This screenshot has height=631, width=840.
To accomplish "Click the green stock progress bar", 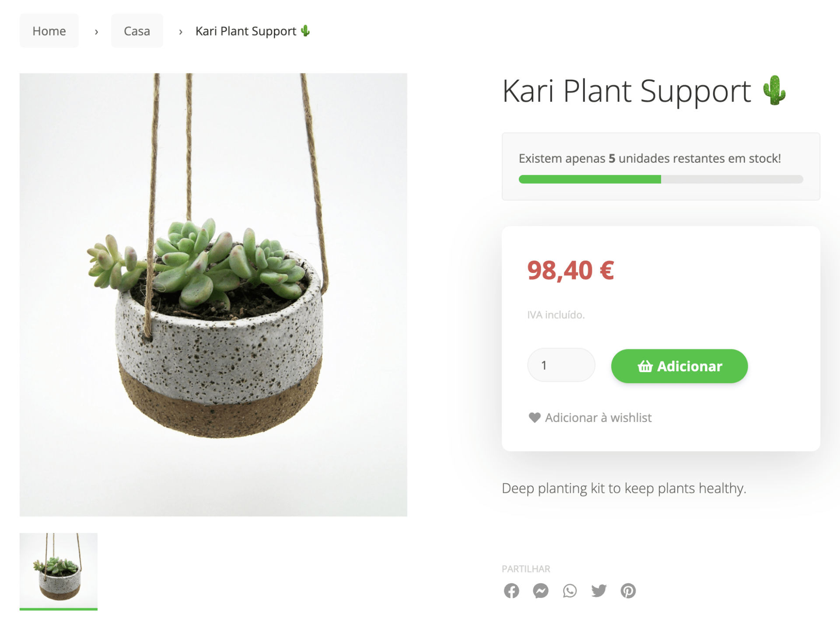I will tap(589, 179).
